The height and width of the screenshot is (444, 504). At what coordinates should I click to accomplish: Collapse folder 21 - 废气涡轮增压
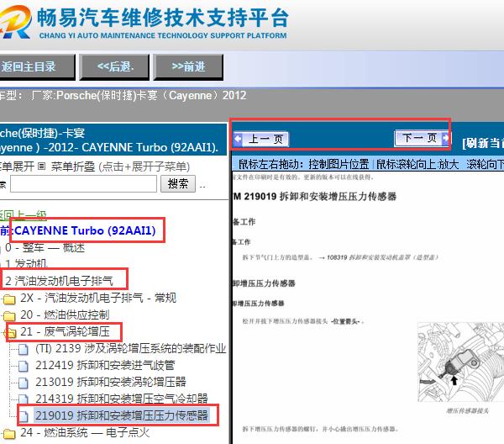pyautogui.click(x=65, y=331)
